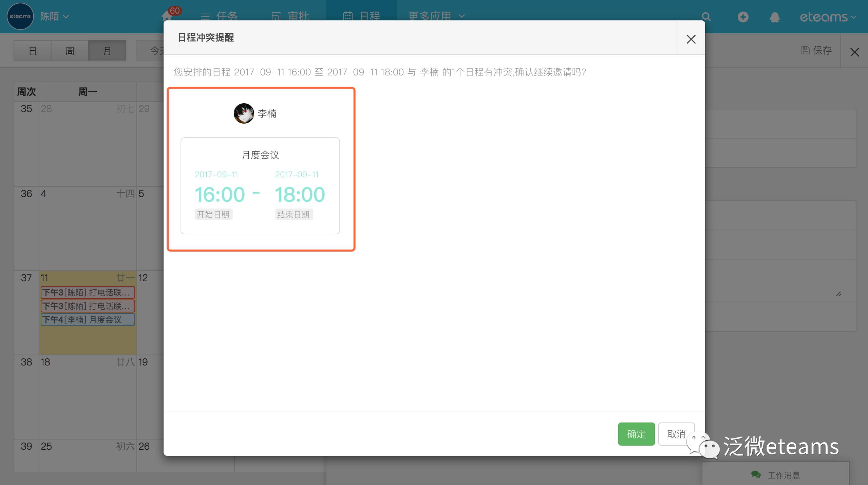Switch to the 日 day view
Viewport: 868px width, 485px height.
coord(33,51)
